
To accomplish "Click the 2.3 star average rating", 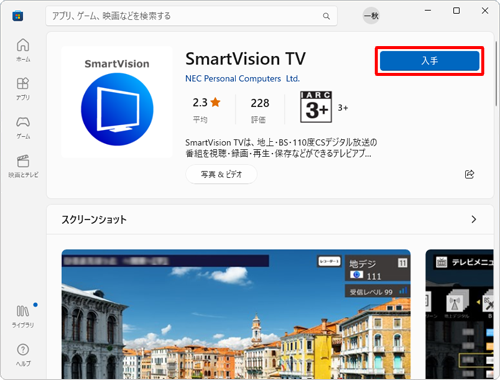I will (x=206, y=102).
